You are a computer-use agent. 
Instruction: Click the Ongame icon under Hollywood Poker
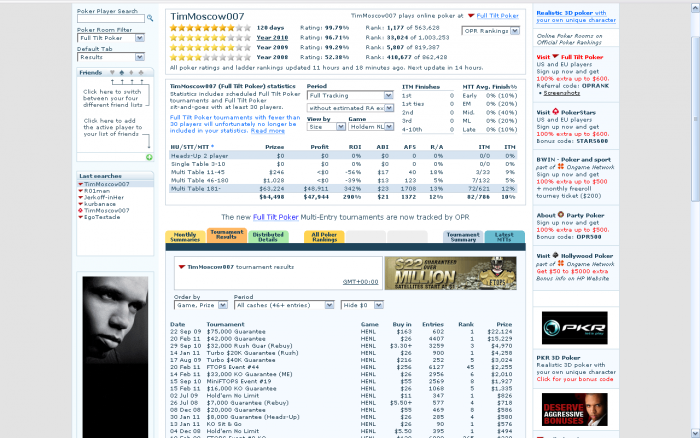point(561,263)
